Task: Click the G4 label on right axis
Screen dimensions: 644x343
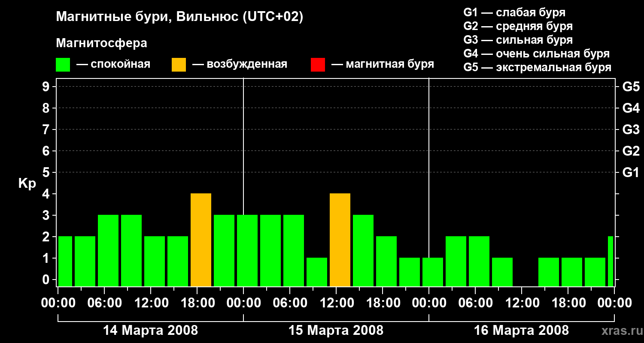Action: tap(631, 108)
